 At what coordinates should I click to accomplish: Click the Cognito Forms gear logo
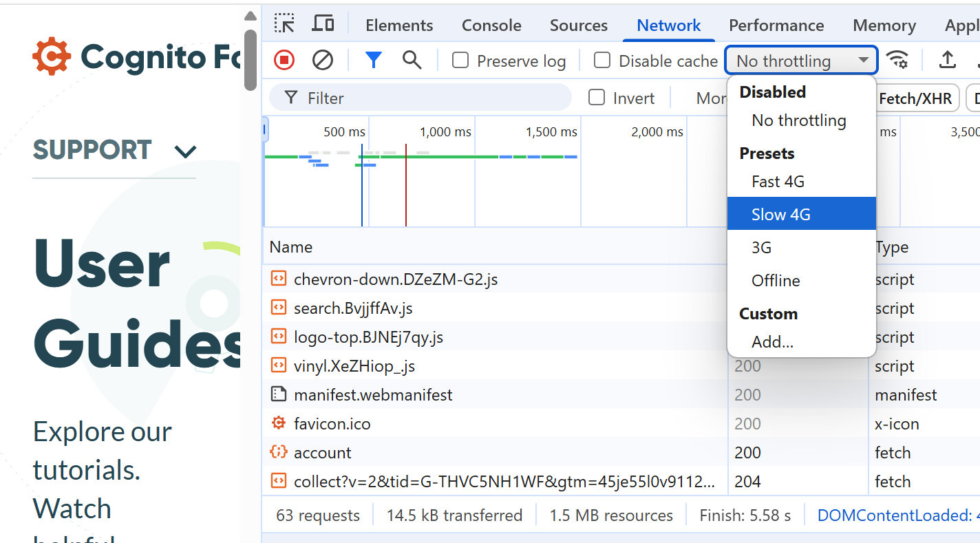tap(50, 56)
